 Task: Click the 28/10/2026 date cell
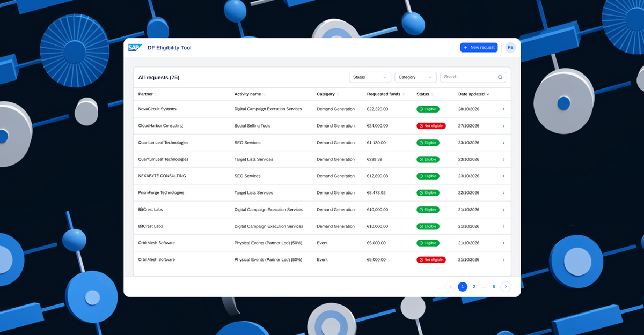coord(469,109)
